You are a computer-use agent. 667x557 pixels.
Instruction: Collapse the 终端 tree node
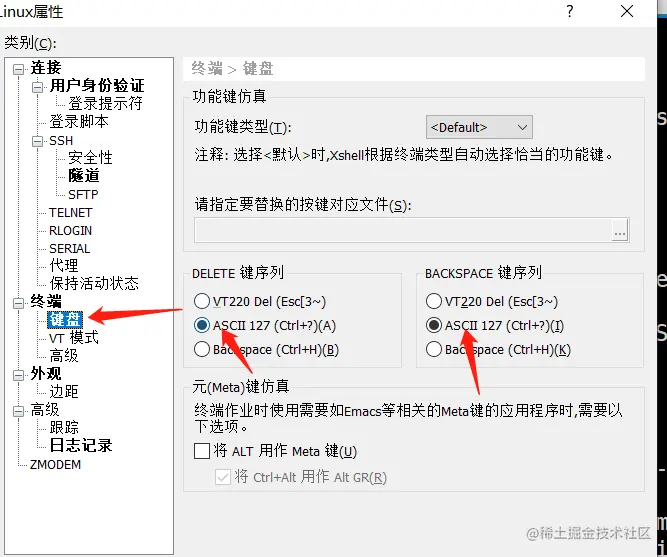[18, 303]
